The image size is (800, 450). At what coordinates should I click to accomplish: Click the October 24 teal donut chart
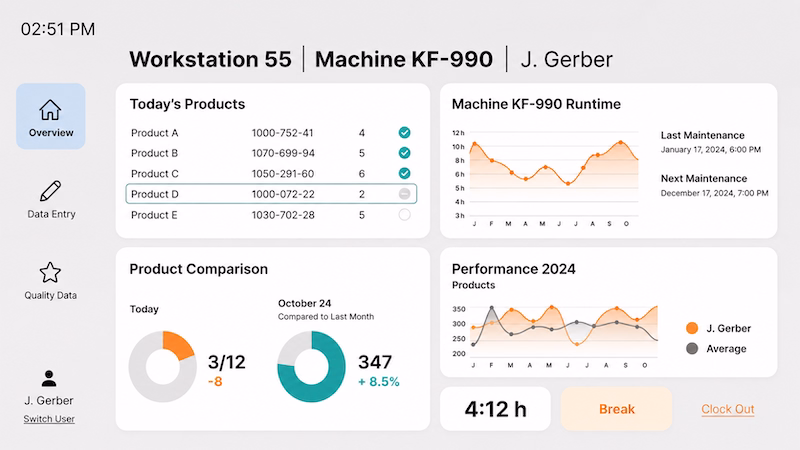(x=311, y=366)
